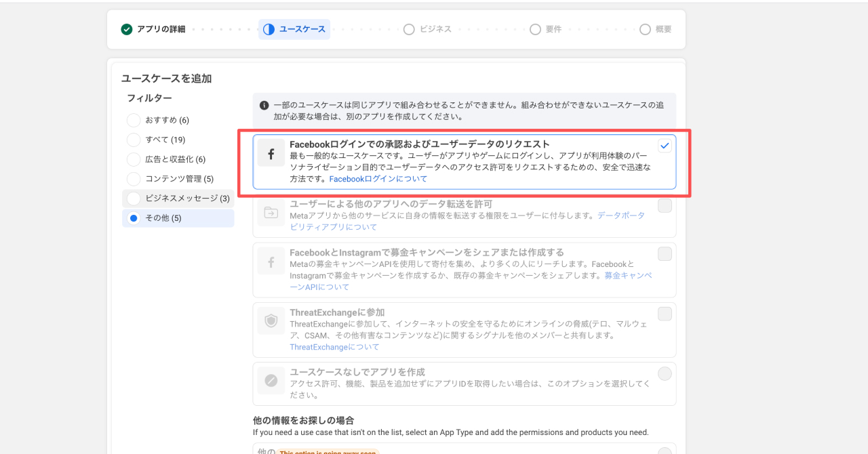
Task: Open the Facebookログインについて link
Action: (x=378, y=179)
